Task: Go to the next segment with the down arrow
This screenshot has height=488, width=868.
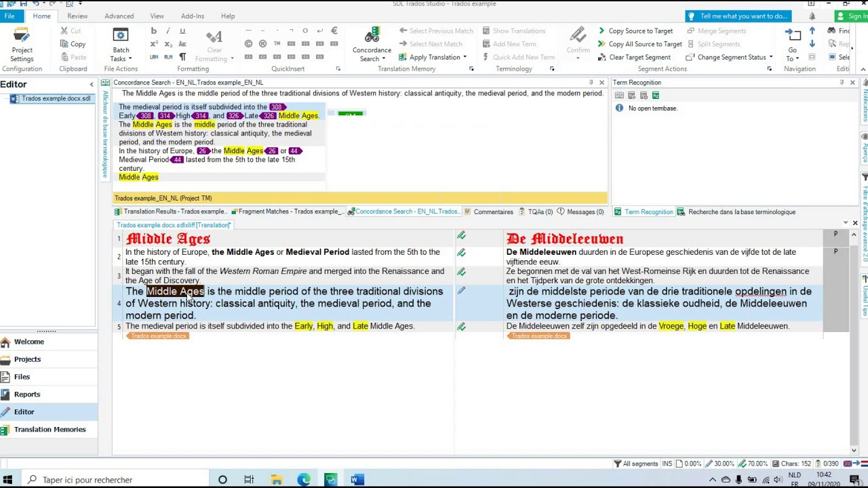Action: tap(812, 44)
